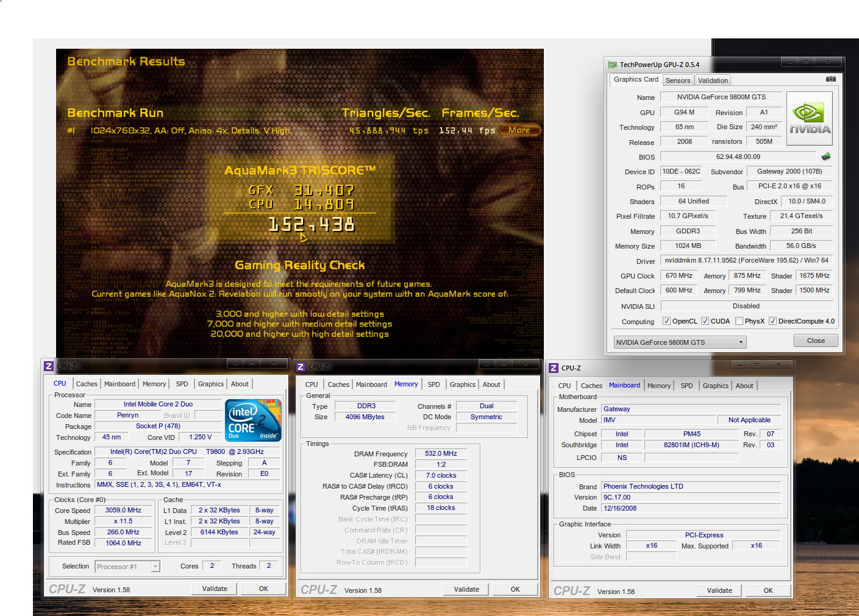The width and height of the screenshot is (859, 616).
Task: Click the CPU-Z Mainboard window title icon
Action: [x=554, y=368]
